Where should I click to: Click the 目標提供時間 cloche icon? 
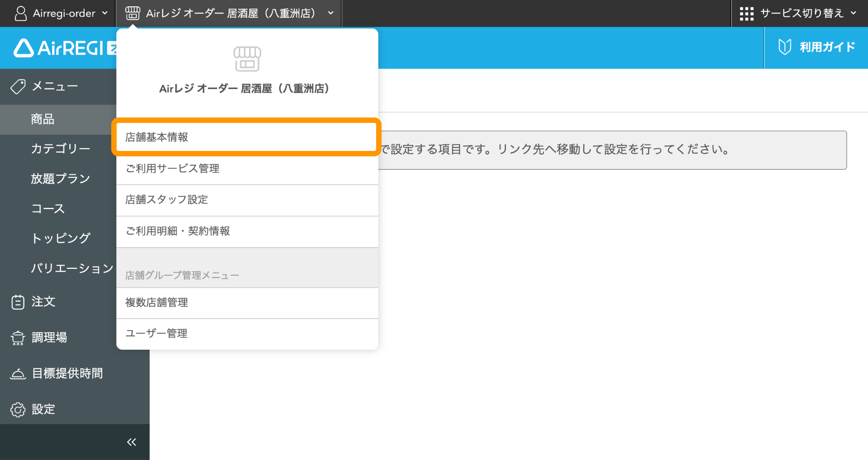tap(18, 374)
